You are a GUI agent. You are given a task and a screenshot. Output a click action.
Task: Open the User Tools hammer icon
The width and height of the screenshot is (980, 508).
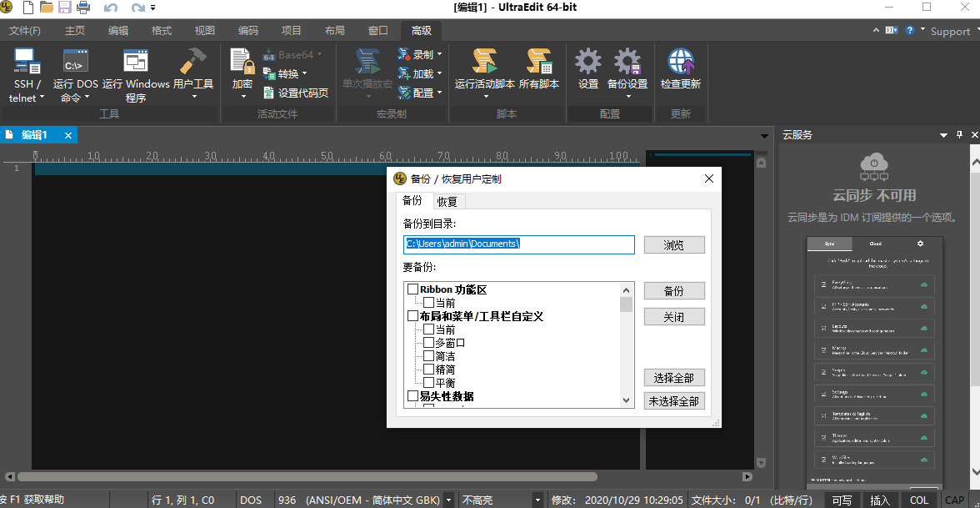click(x=192, y=62)
